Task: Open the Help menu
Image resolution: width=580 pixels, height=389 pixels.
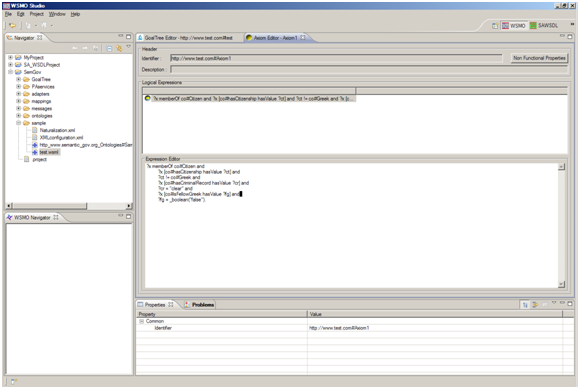Action: [75, 14]
